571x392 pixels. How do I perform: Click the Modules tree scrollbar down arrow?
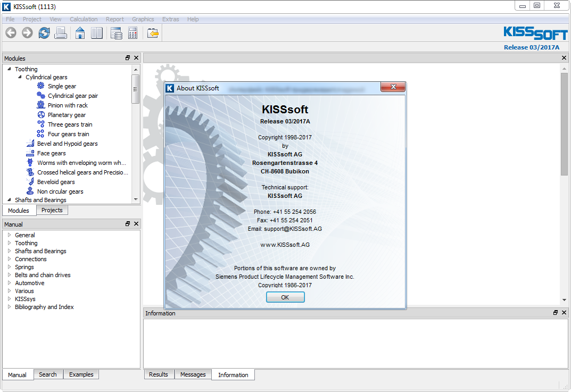pos(136,199)
